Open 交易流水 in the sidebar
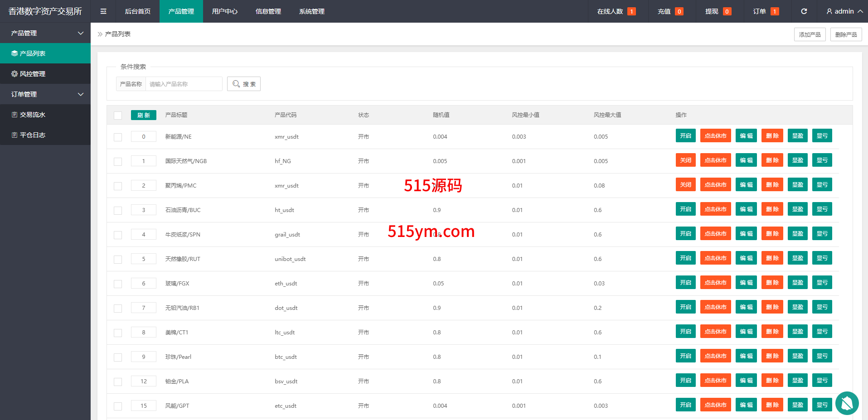 click(x=45, y=115)
